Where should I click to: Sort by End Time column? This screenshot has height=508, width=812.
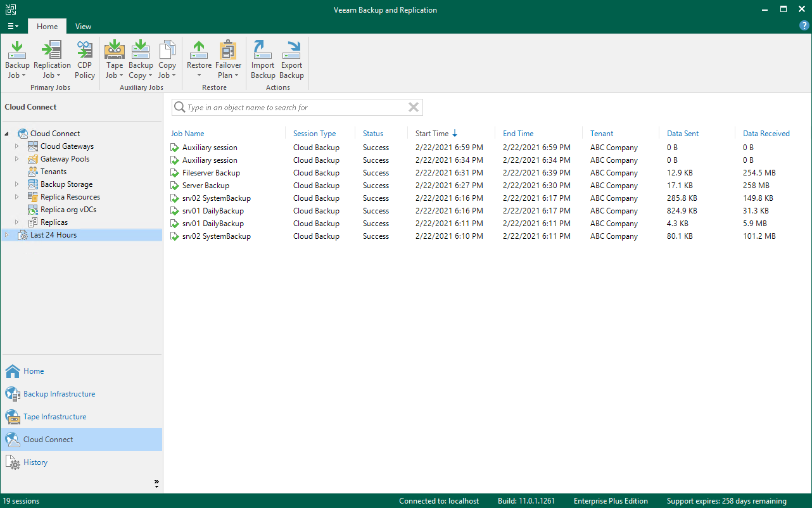coord(518,134)
